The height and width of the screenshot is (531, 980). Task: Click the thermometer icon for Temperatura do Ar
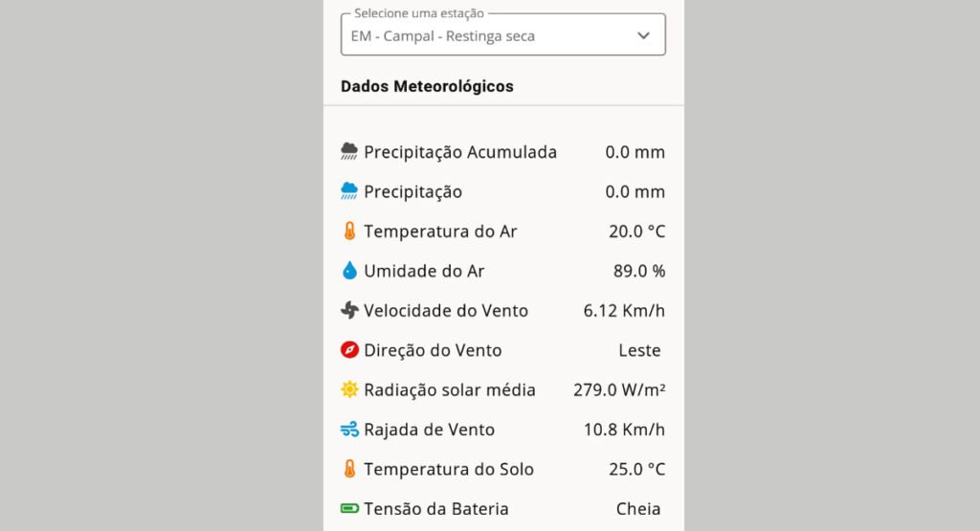[x=349, y=231]
